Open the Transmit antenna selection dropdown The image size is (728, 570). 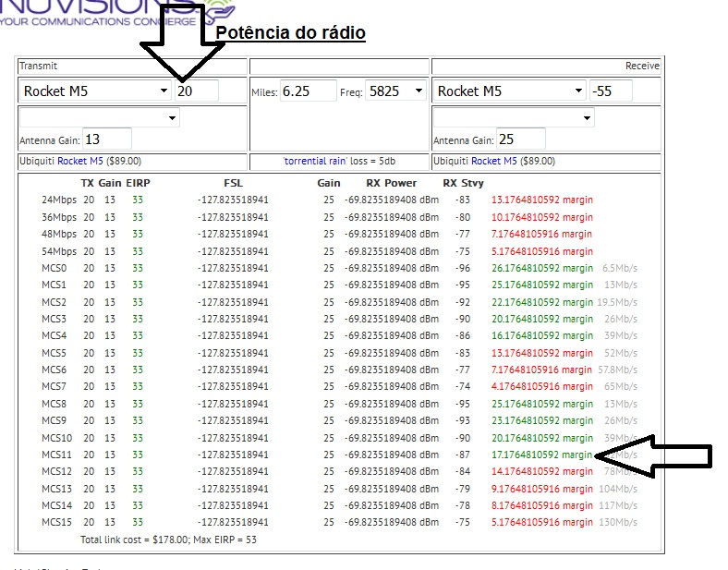tap(100, 117)
